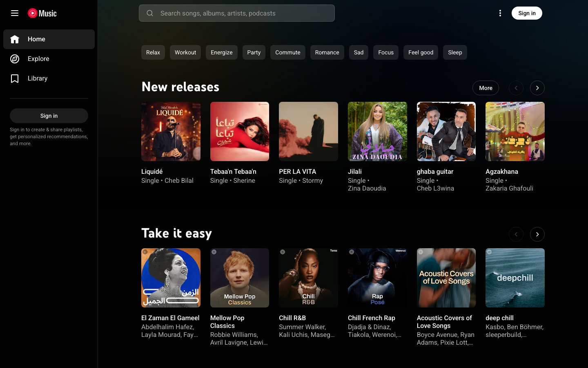Go to previous New releases page
This screenshot has width=588, height=368.
pos(516,88)
